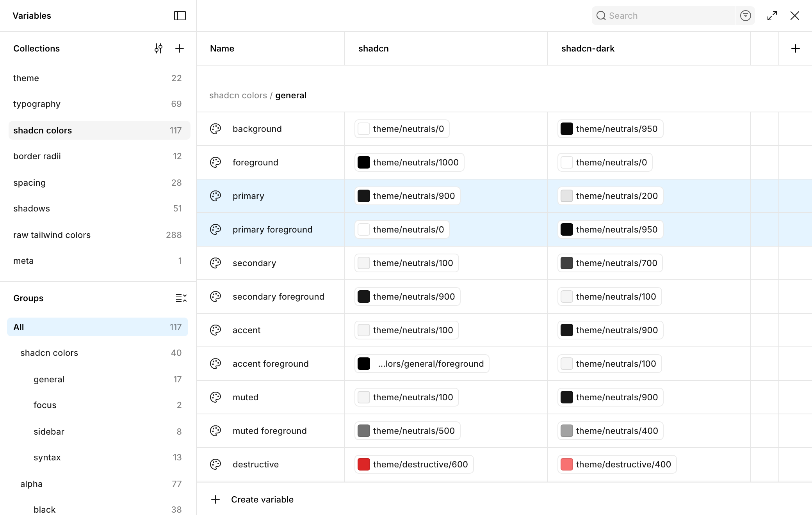
Task: Select the sidebar group
Action: pyautogui.click(x=98, y=432)
